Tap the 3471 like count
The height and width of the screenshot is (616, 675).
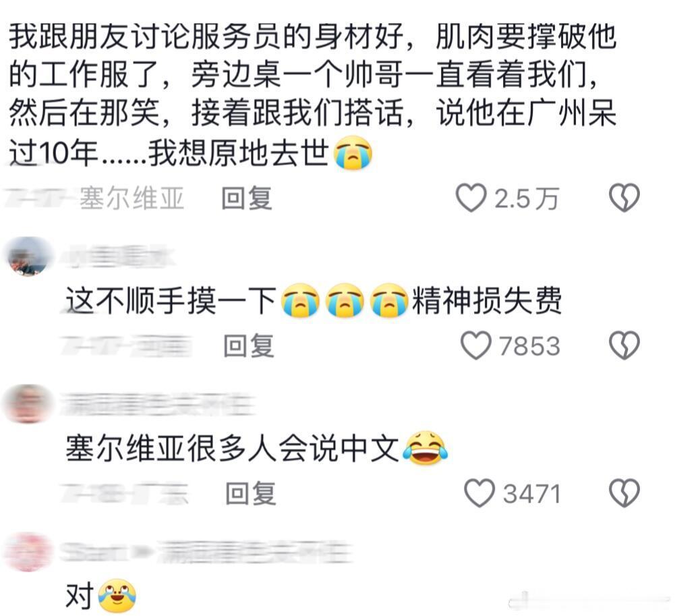pos(531,494)
